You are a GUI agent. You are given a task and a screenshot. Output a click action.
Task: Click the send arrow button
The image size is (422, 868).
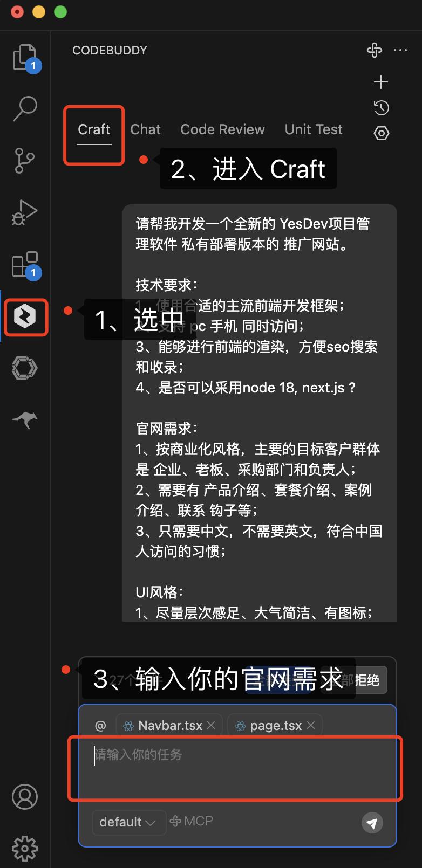372,823
